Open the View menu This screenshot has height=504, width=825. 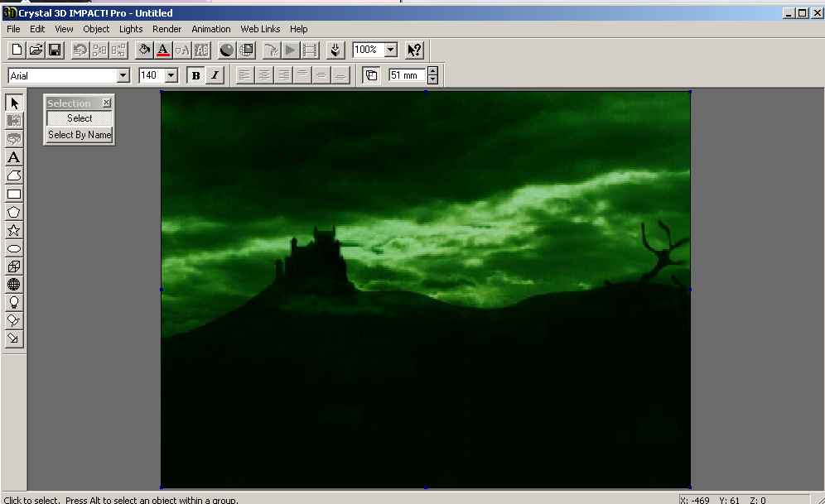click(x=64, y=29)
